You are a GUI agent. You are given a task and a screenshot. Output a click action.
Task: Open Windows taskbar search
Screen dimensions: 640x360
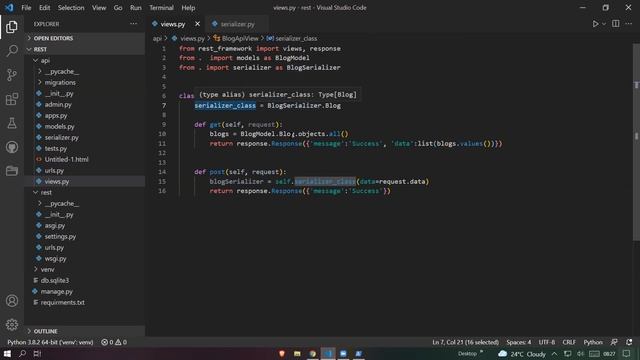22,353
